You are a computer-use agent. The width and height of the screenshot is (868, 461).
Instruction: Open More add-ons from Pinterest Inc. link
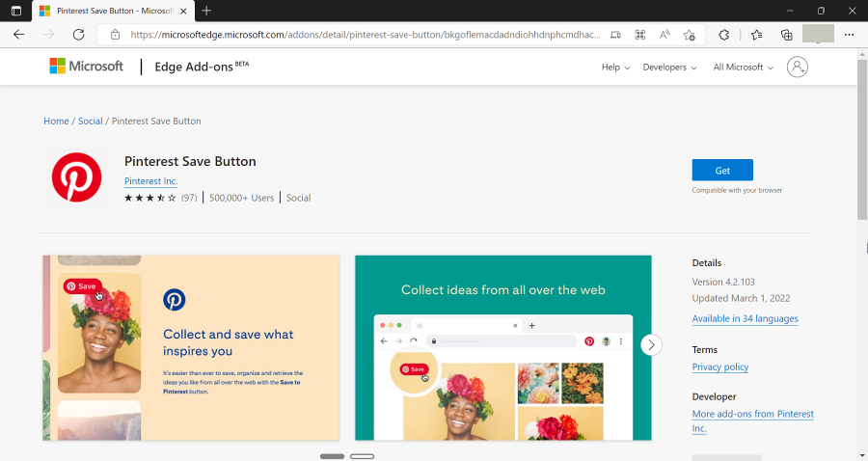[753, 420]
